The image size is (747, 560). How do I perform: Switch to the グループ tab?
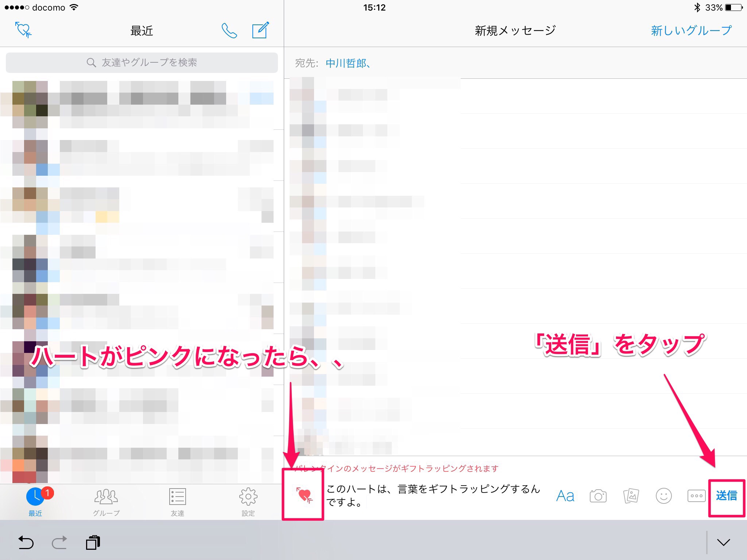[x=106, y=502]
